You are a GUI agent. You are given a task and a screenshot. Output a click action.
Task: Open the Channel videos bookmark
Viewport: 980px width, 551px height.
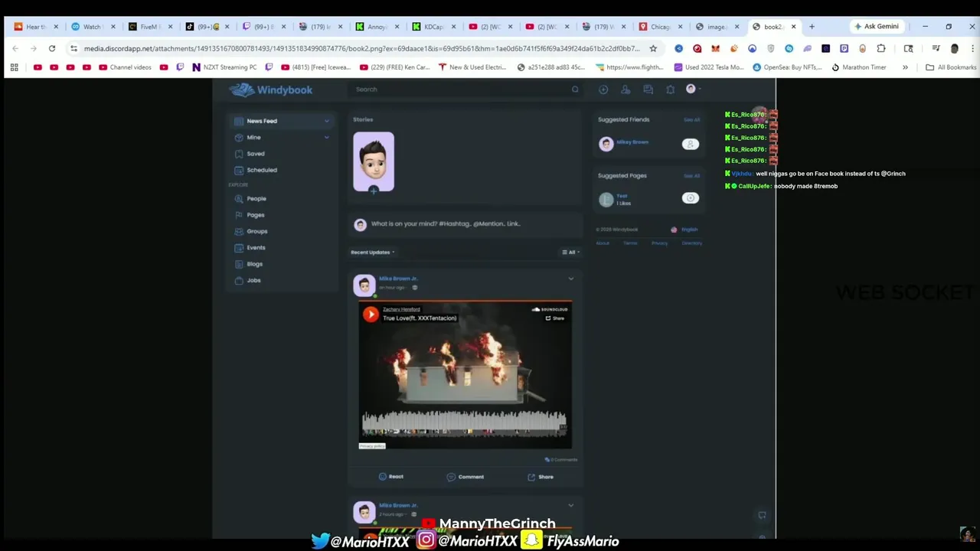click(125, 67)
